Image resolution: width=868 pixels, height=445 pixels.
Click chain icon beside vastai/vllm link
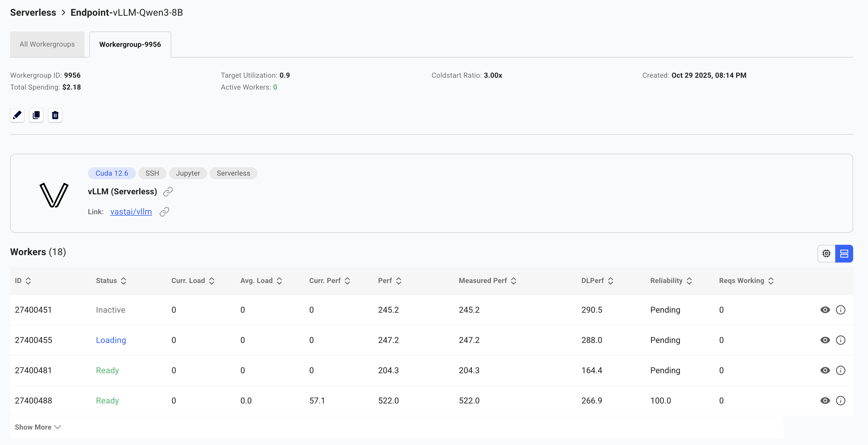[x=164, y=212]
